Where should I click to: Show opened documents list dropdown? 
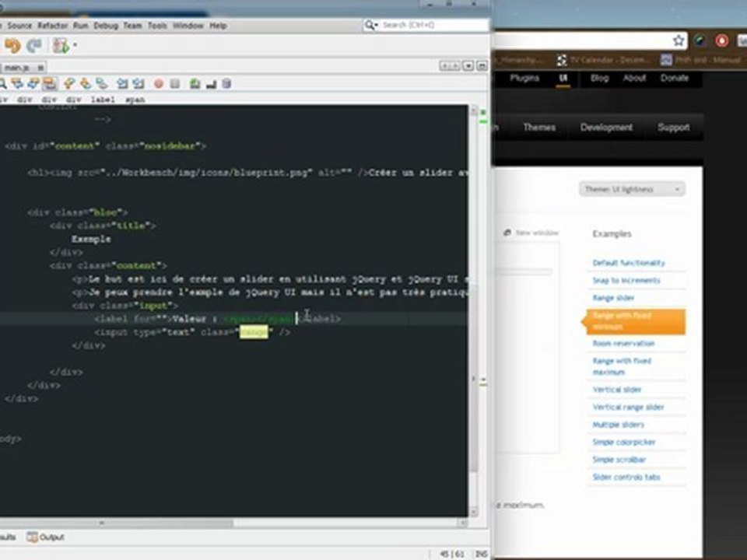click(468, 65)
